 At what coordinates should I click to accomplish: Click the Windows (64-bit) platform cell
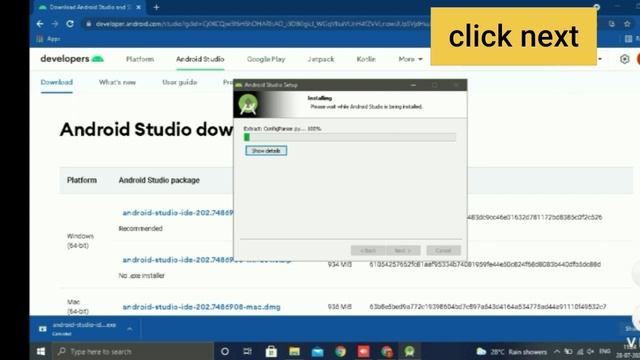point(80,241)
